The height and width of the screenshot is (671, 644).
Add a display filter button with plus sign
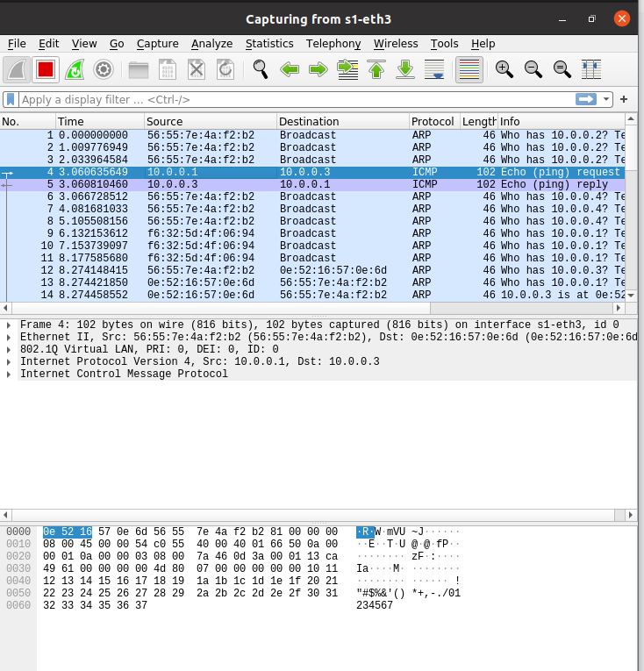click(624, 99)
